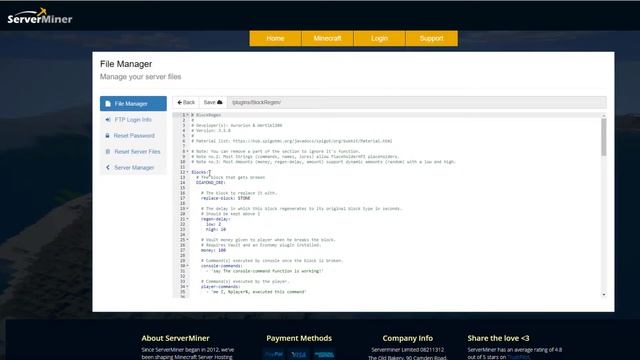Click the American Express payment logo
The width and height of the screenshot is (640, 360).
(324, 354)
